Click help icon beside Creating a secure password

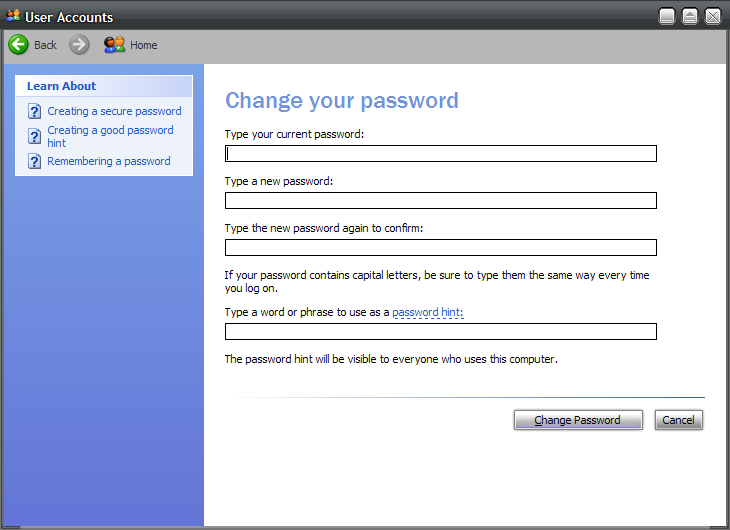tap(34, 111)
